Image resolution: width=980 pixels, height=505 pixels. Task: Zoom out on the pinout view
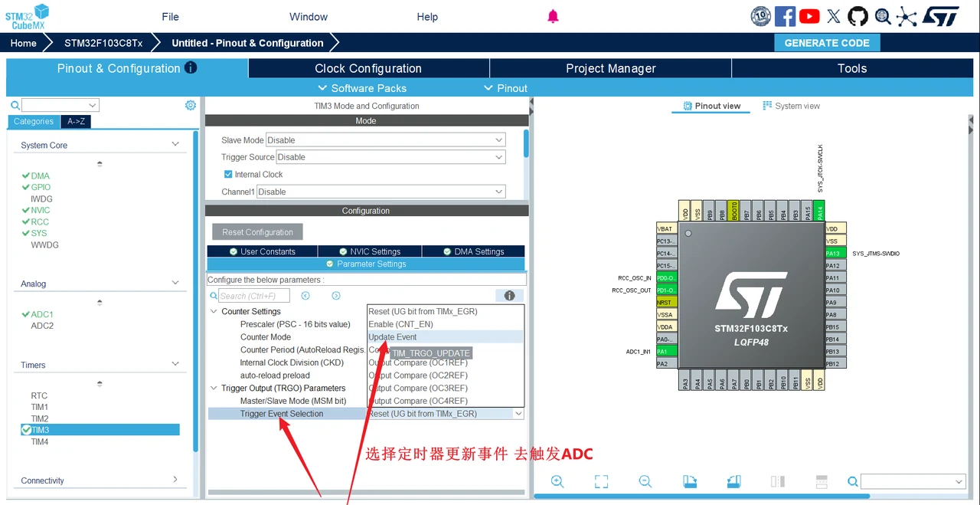click(645, 481)
